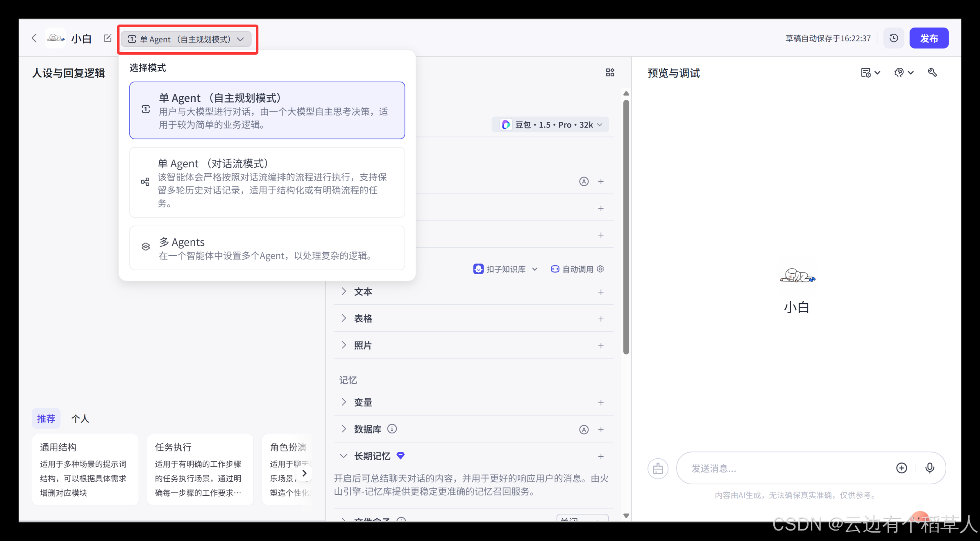The image size is (980, 541).
Task: Open the settings gear next to 自动调用
Action: (x=600, y=269)
